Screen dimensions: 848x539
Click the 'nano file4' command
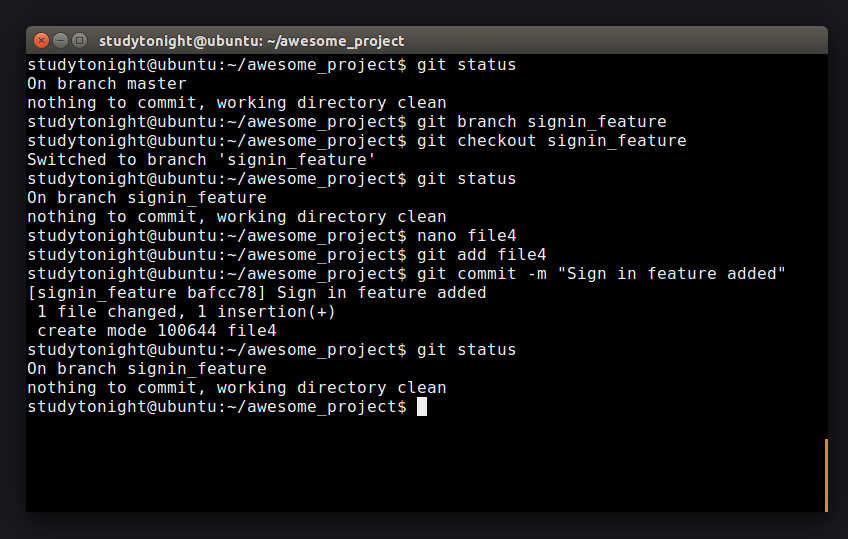tap(467, 236)
